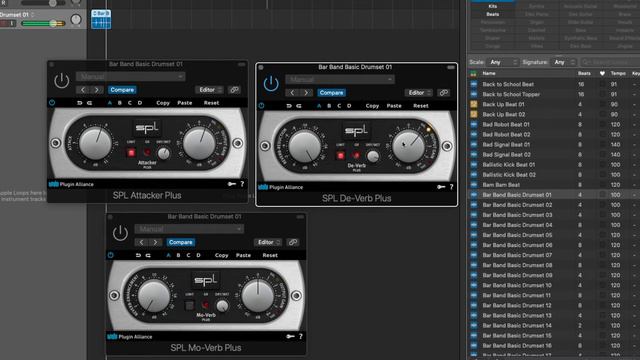Click redo arrow in Mo-Verb Plus toolbar
Viewport: 640px width, 360px height.
click(148, 255)
